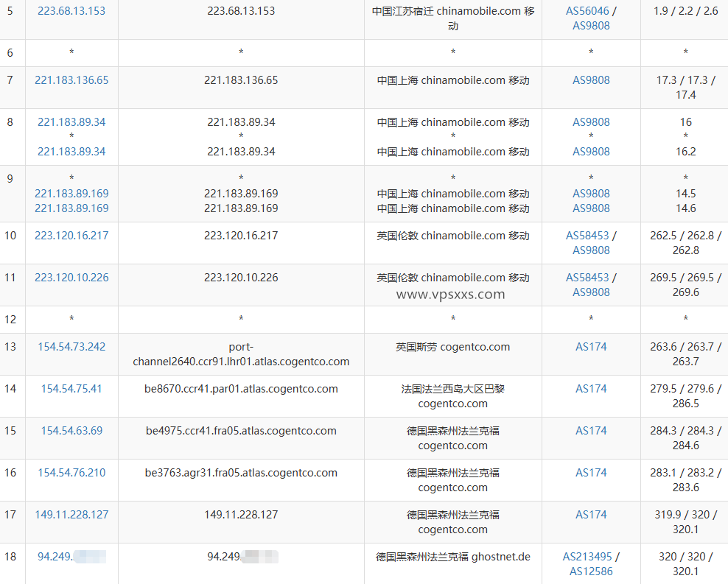Select latency value 16.2 in hop 8
This screenshot has height=584, width=728.
pos(686,151)
